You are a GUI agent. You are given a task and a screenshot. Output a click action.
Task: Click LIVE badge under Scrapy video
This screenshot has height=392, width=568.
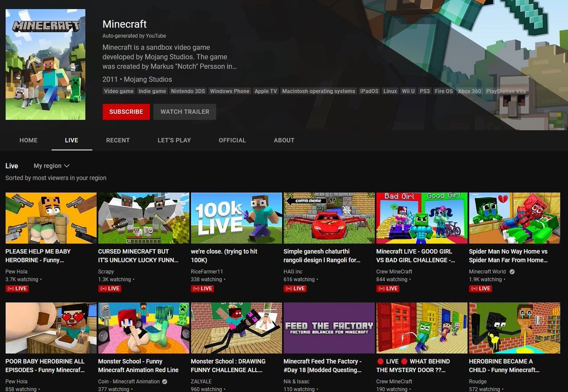click(110, 288)
